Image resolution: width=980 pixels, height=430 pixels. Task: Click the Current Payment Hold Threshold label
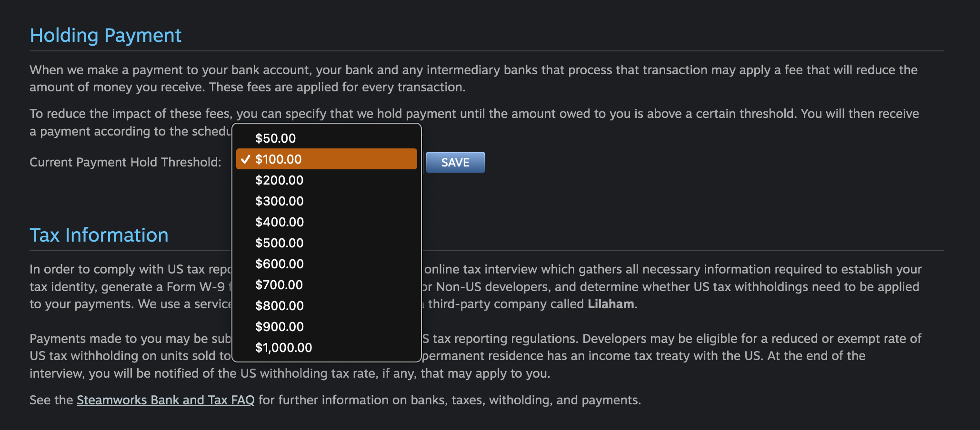125,162
